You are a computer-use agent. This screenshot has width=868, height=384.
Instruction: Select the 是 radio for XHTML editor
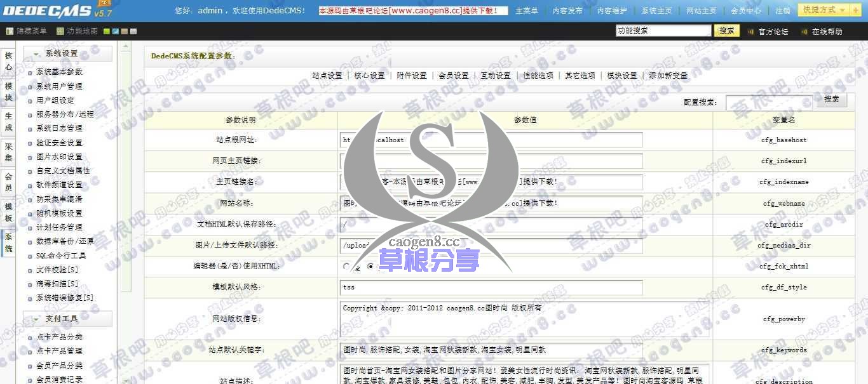click(x=346, y=267)
